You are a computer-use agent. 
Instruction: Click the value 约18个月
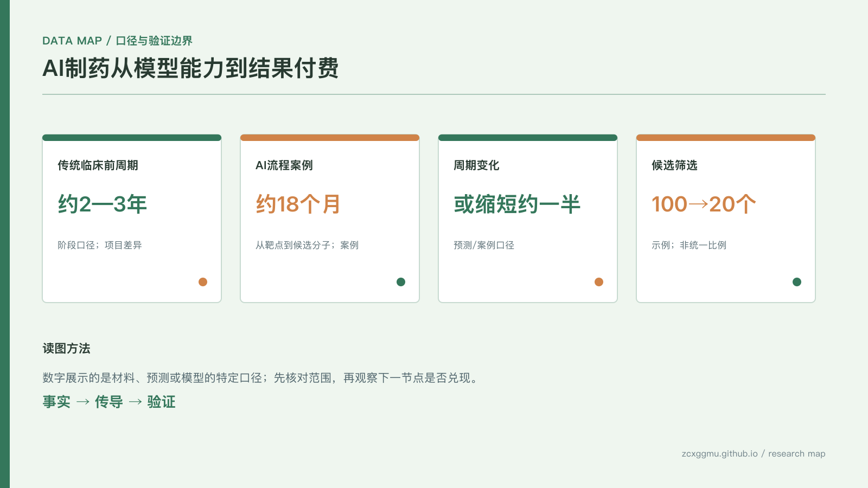(298, 204)
